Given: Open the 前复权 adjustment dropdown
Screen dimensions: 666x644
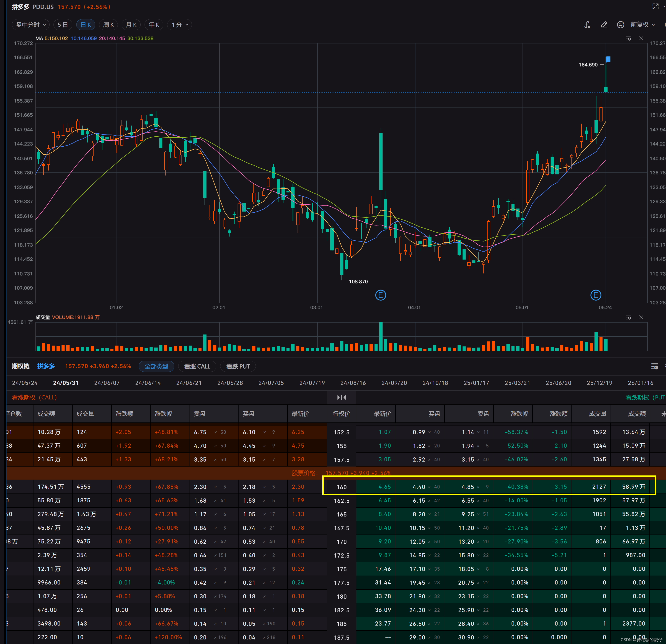Looking at the screenshot, I should (x=643, y=25).
